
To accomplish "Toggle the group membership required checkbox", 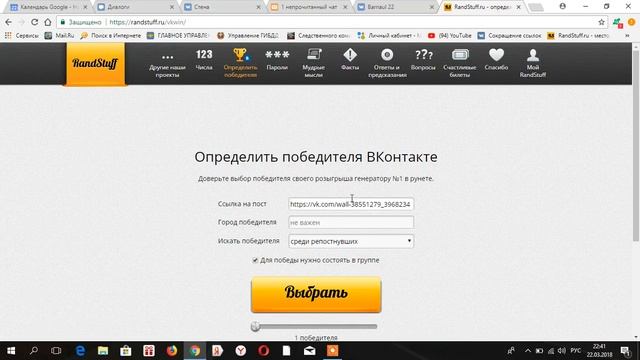I will click(255, 260).
